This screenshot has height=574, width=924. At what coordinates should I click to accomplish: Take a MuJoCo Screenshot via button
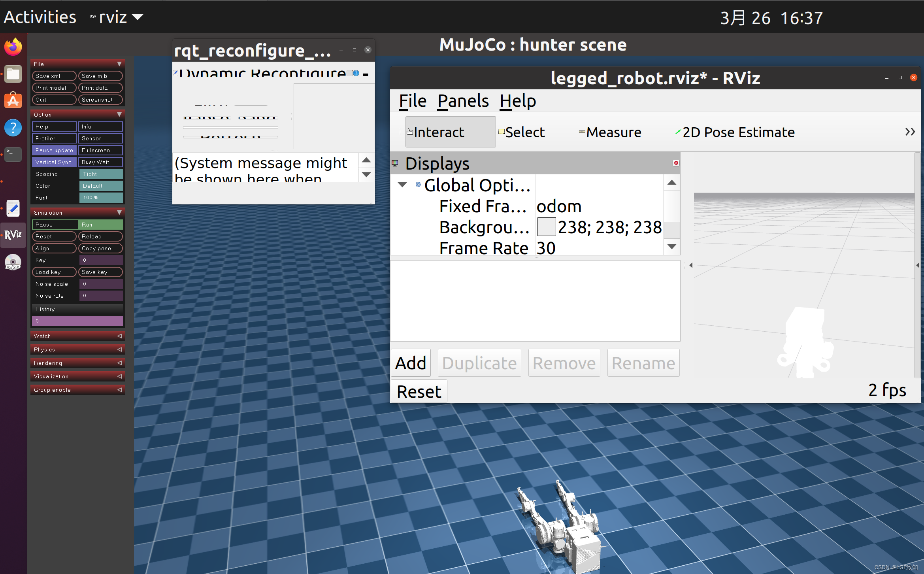(x=100, y=100)
